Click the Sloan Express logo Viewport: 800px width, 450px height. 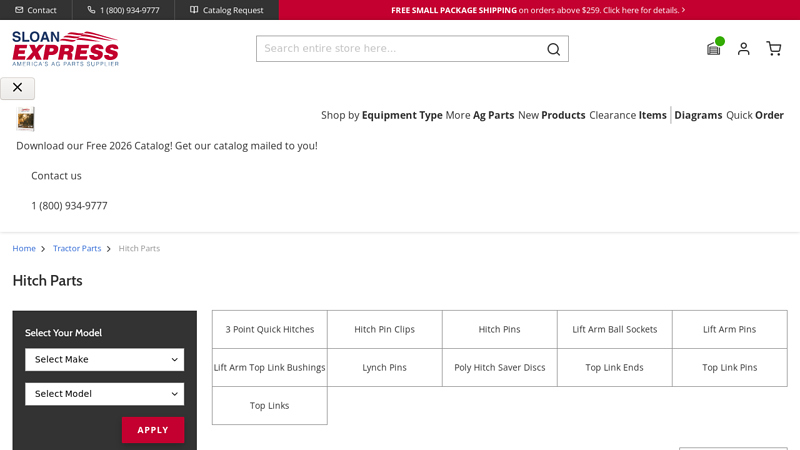click(65, 48)
